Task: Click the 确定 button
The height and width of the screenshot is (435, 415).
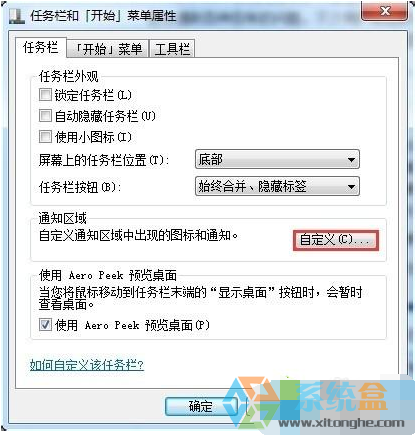Action: click(x=201, y=406)
